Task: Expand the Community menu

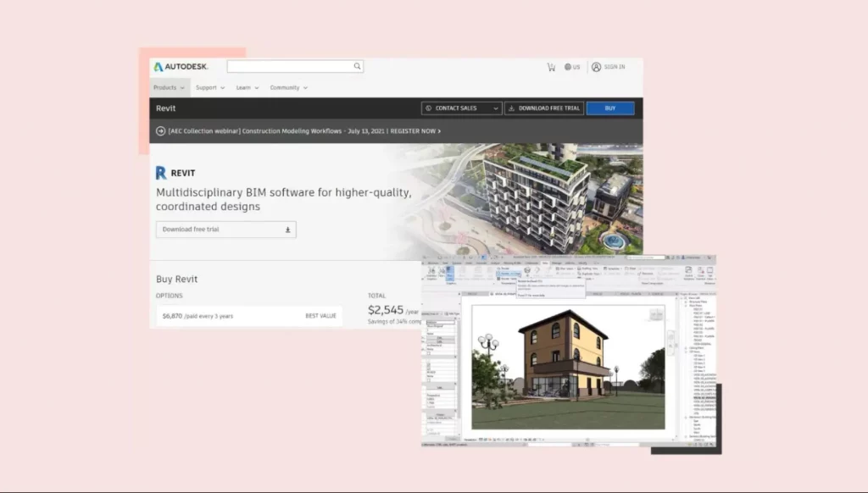Action: [288, 87]
